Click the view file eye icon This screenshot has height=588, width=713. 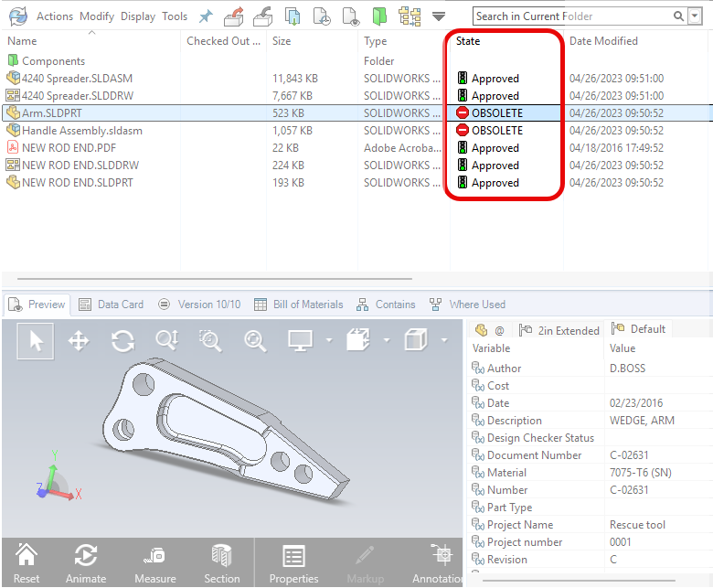[351, 16]
